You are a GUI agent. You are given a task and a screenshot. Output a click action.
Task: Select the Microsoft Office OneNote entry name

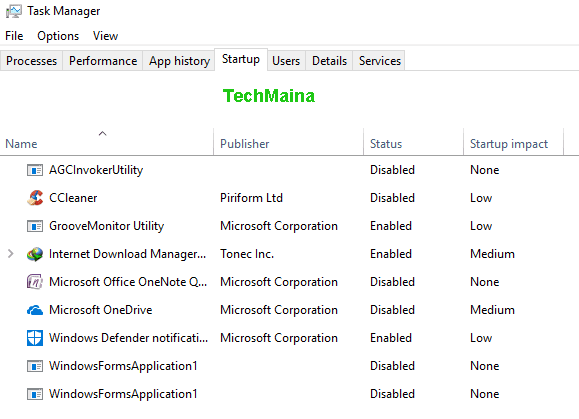click(128, 282)
